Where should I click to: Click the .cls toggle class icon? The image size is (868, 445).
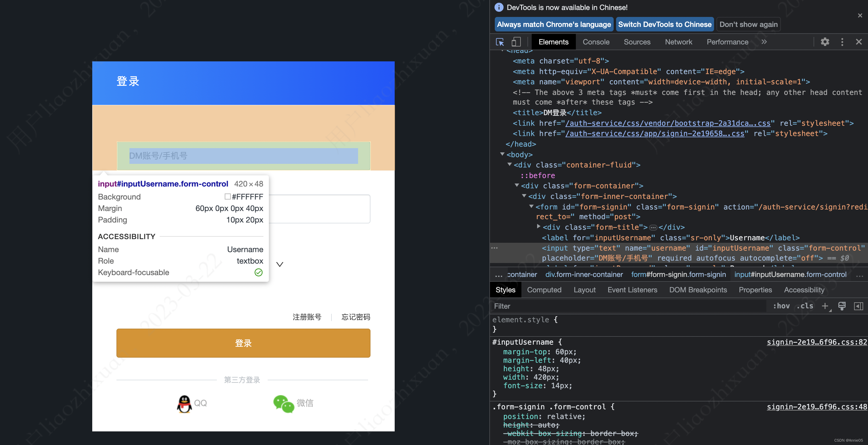(807, 307)
